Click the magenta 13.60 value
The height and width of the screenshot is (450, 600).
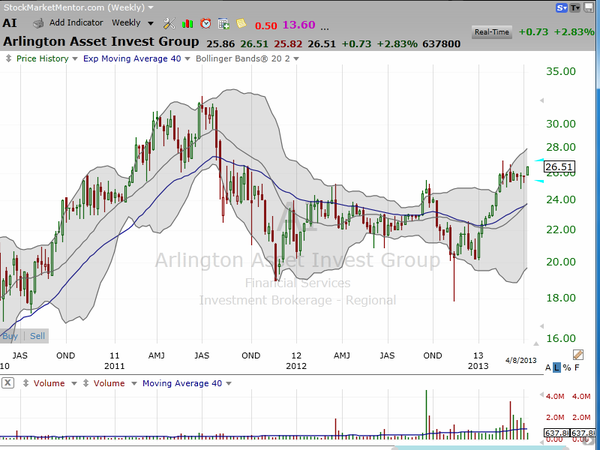pos(299,25)
